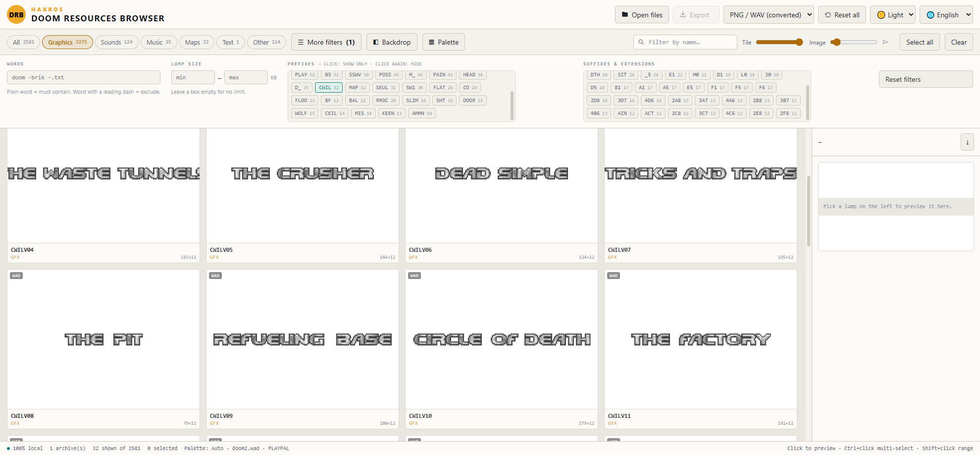Viewport: 980px width, 455px height.
Task: Click Reset filters button
Action: (x=926, y=79)
